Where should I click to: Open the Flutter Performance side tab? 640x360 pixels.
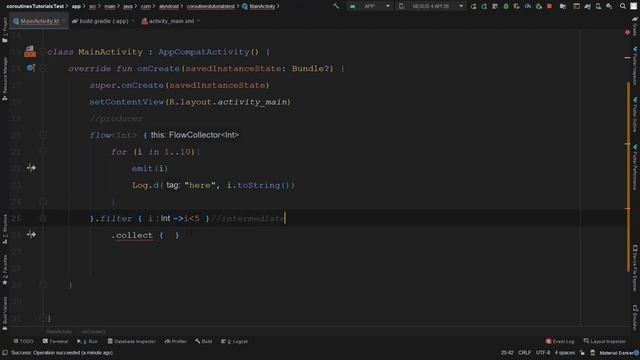[x=635, y=167]
